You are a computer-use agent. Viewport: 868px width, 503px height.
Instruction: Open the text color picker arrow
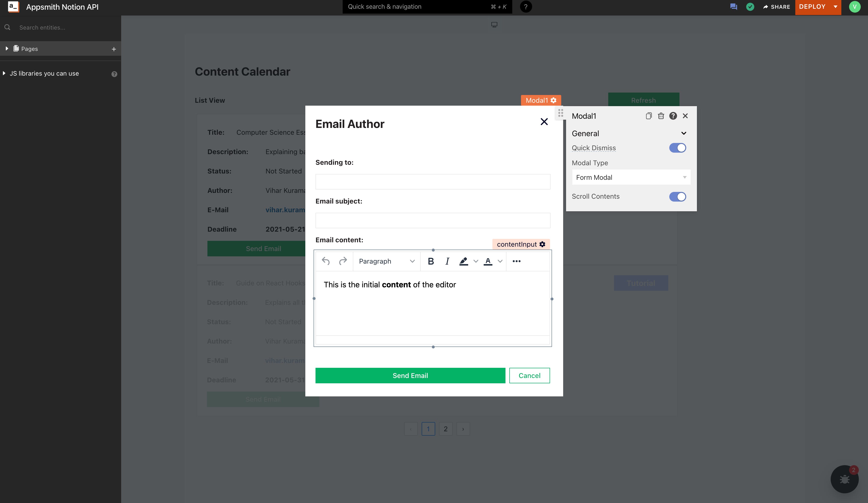(500, 261)
